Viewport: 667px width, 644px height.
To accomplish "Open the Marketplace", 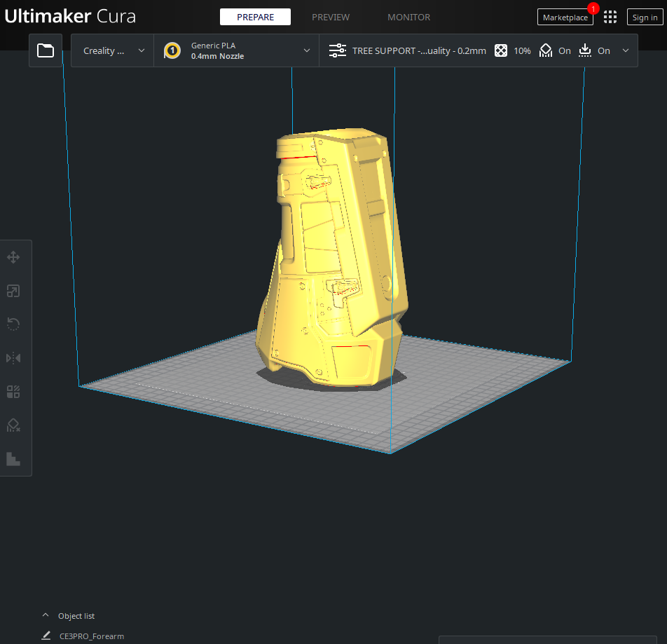I will pyautogui.click(x=565, y=17).
